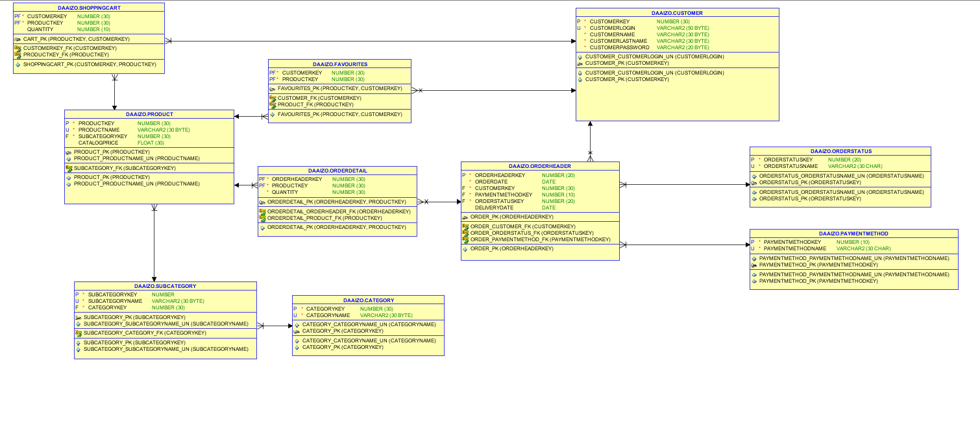
Task: Select the DAAIZO.PRODUCT table title
Action: (x=149, y=114)
